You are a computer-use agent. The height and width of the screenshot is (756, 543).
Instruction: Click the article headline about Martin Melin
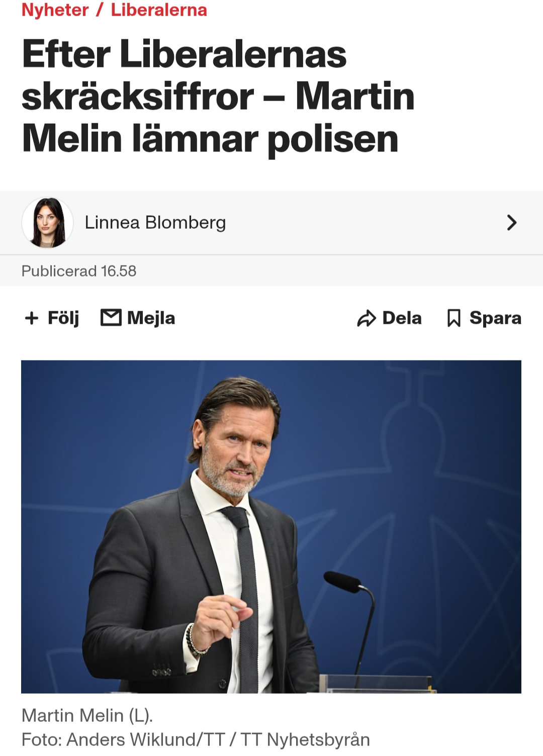tap(218, 96)
